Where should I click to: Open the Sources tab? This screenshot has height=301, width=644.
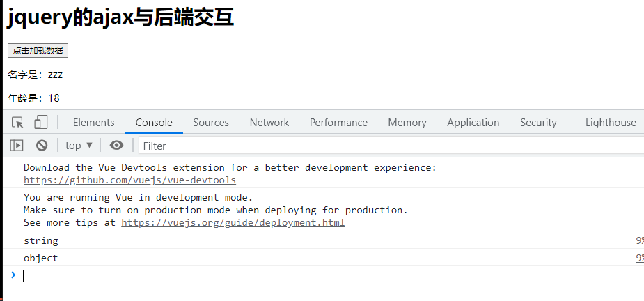[x=210, y=123]
